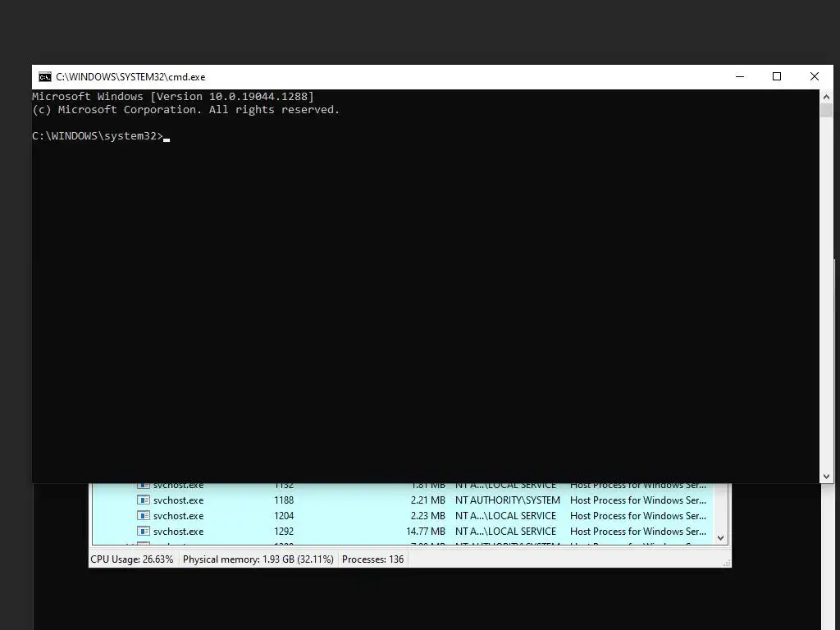Select svchost.exe name in PID 1292 row

178,532
